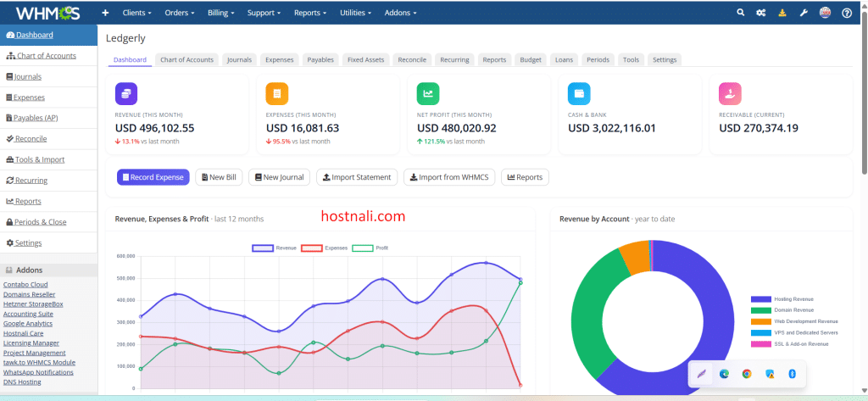
Task: Click the plus add-new icon in top bar
Action: coord(106,13)
